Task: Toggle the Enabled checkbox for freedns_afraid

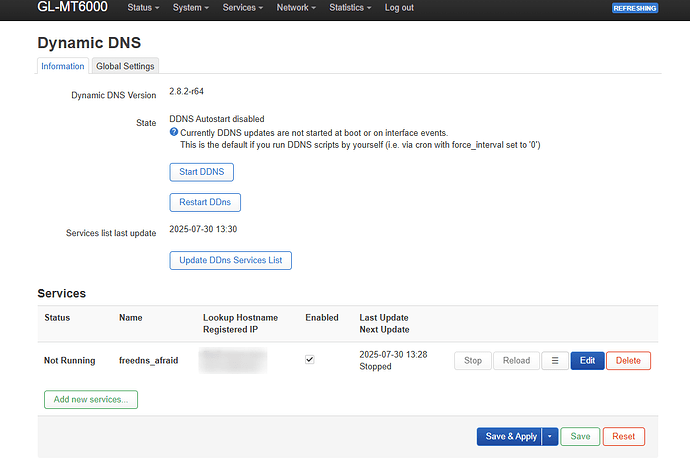Action: coord(310,360)
